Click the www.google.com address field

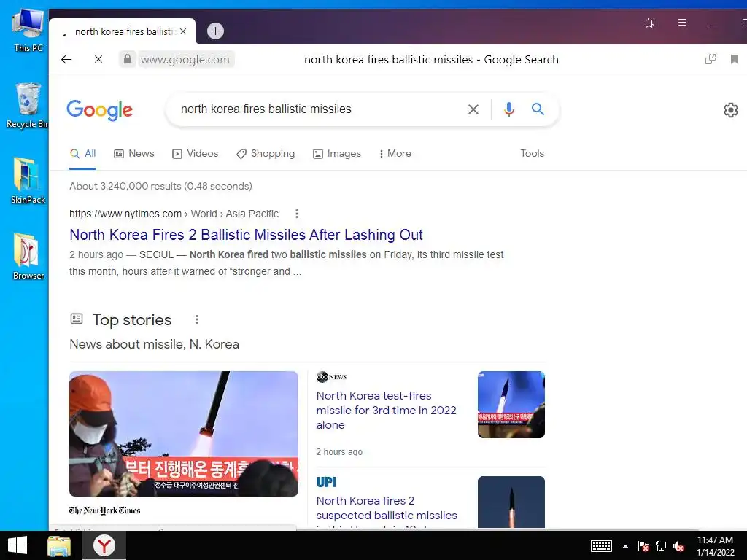[185, 60]
